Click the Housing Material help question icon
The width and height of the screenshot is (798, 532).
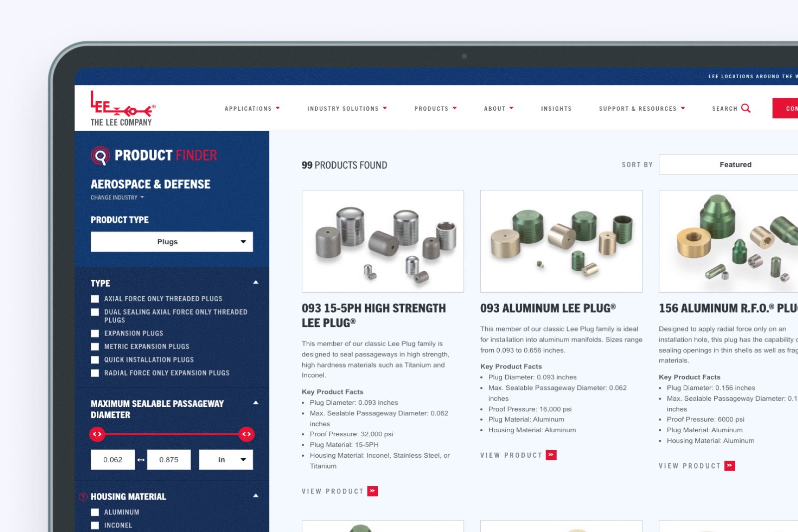click(x=83, y=497)
